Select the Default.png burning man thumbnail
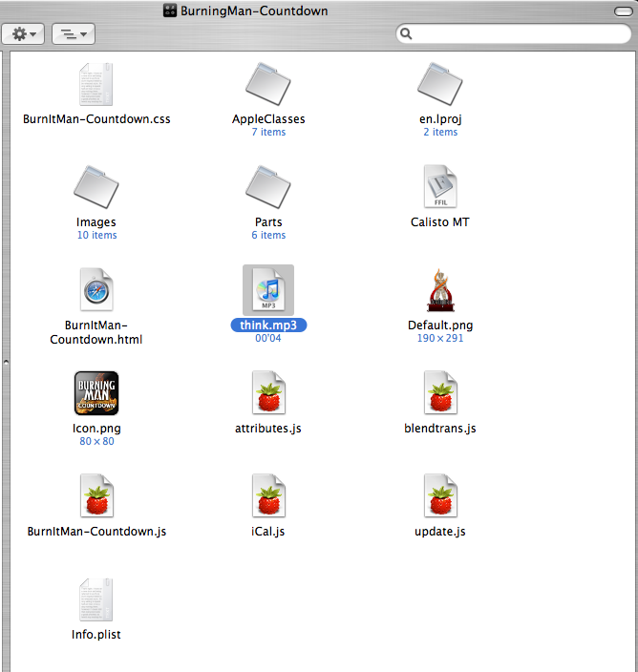 440,290
